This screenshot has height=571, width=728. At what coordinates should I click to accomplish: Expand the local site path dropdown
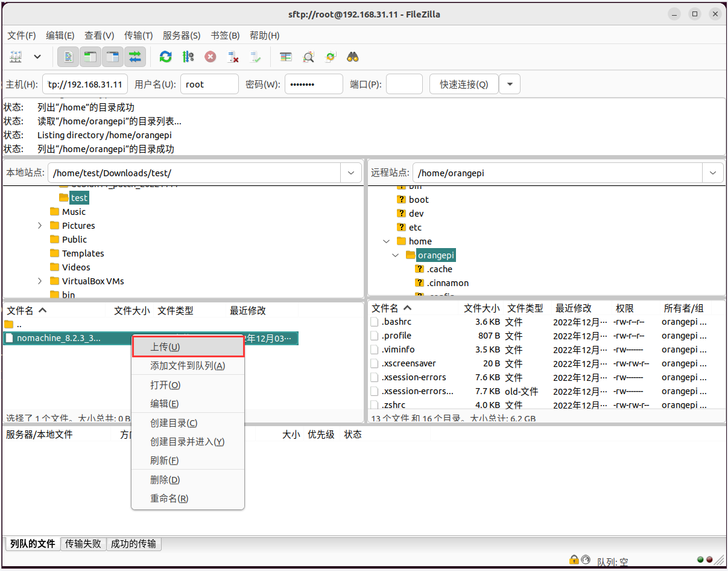coord(351,173)
